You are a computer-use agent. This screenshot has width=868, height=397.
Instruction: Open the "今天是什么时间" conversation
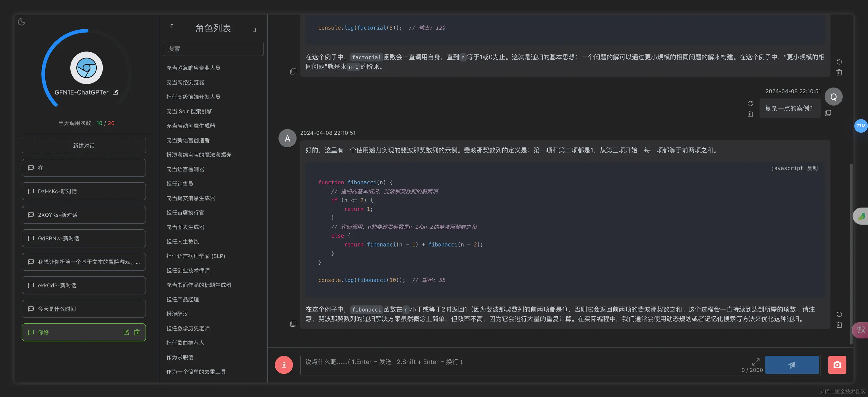84,309
